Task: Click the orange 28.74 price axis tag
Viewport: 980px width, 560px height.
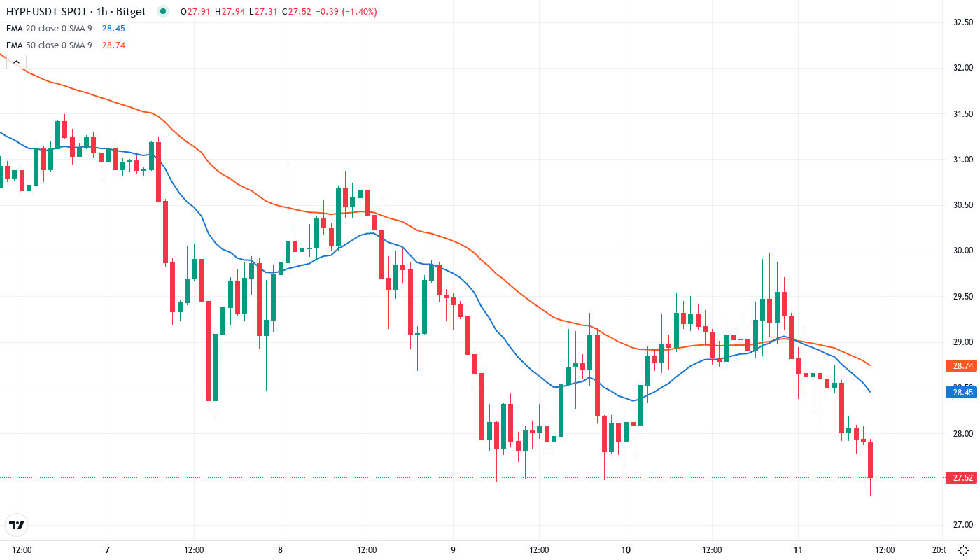Action: (x=963, y=365)
